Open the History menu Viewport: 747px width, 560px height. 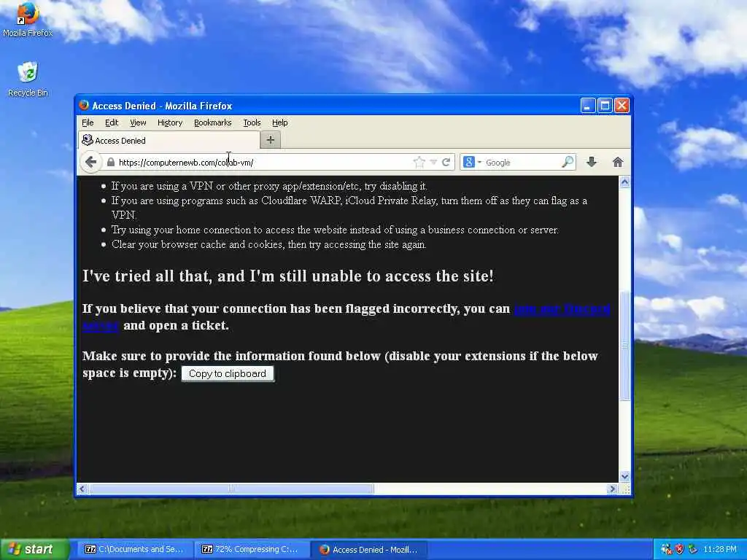pyautogui.click(x=170, y=122)
